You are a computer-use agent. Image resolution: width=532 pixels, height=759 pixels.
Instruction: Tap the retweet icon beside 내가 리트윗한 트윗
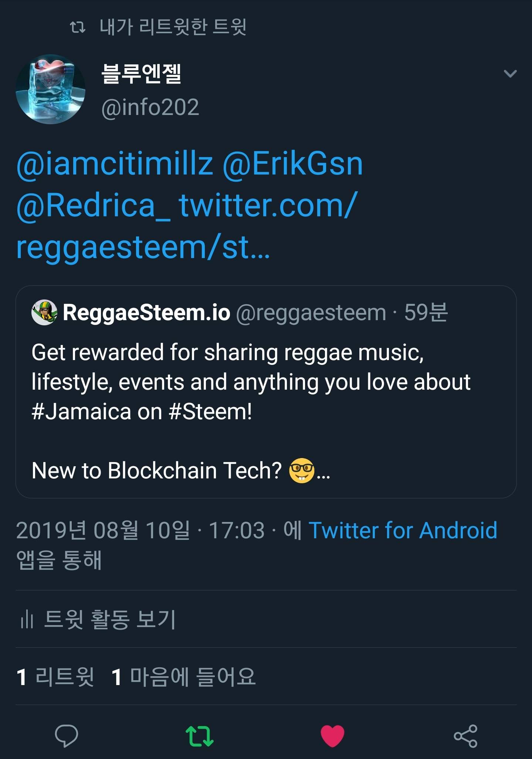pos(78,27)
